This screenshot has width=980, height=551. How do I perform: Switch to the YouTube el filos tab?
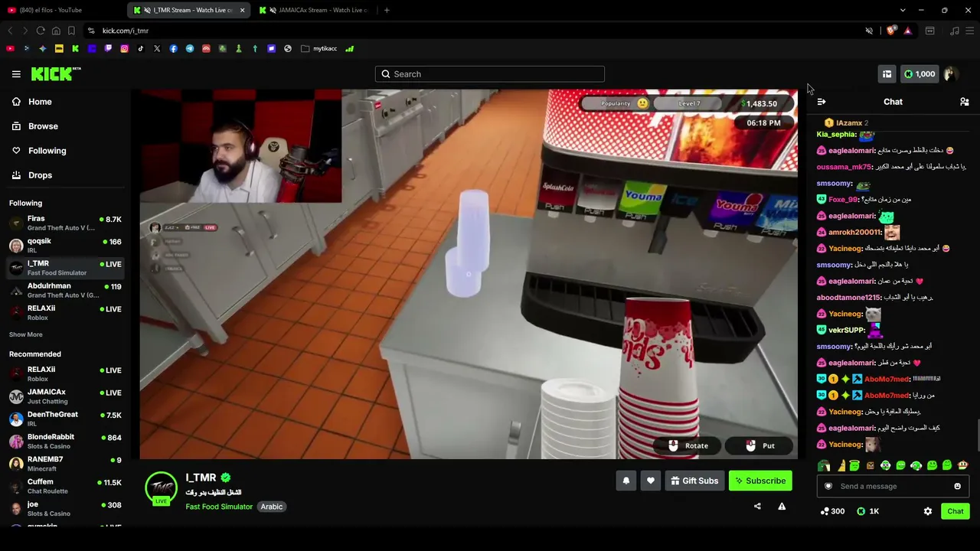pos(63,10)
